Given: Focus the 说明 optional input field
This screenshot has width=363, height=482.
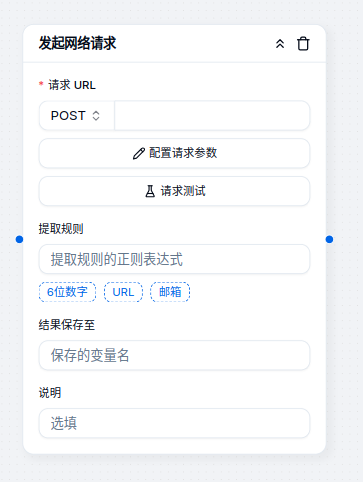Looking at the screenshot, I should point(174,423).
